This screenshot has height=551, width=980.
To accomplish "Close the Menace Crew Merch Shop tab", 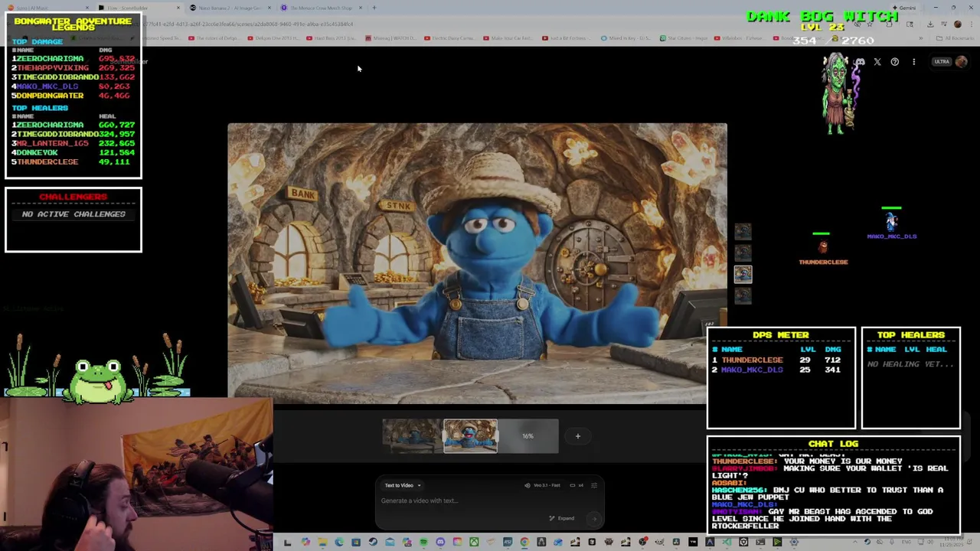I will [360, 8].
